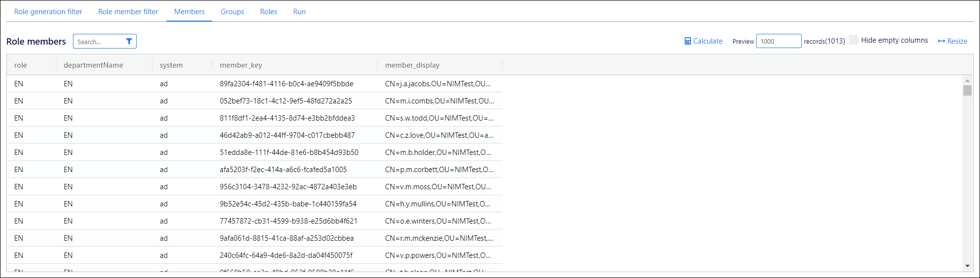Viewport: 980px width, 278px height.
Task: Click the filter funnel icon in search box
Action: pos(129,42)
